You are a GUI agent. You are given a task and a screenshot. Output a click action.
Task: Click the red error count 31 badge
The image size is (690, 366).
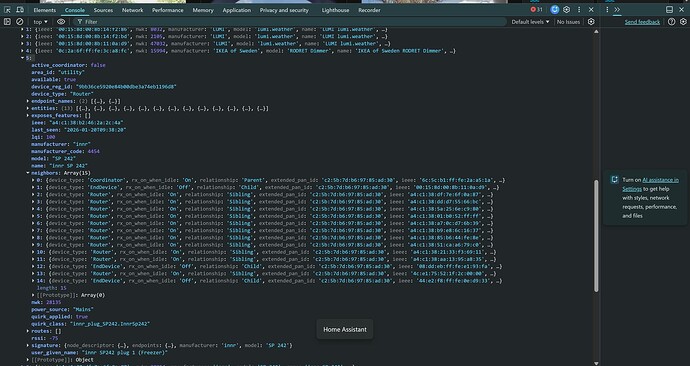(x=536, y=10)
